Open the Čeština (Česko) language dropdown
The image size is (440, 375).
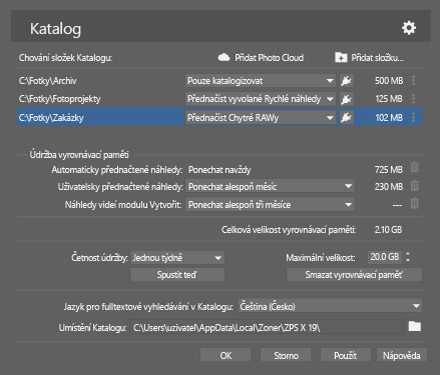click(x=330, y=306)
